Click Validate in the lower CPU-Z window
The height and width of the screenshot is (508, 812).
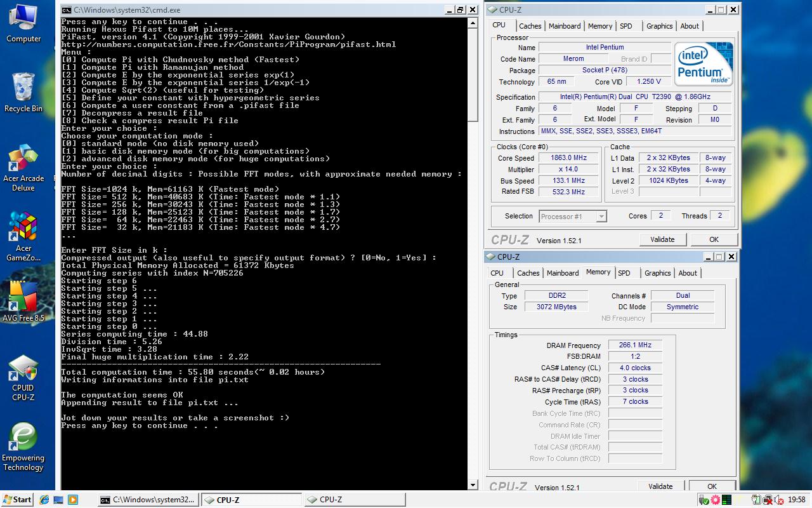[x=660, y=486]
